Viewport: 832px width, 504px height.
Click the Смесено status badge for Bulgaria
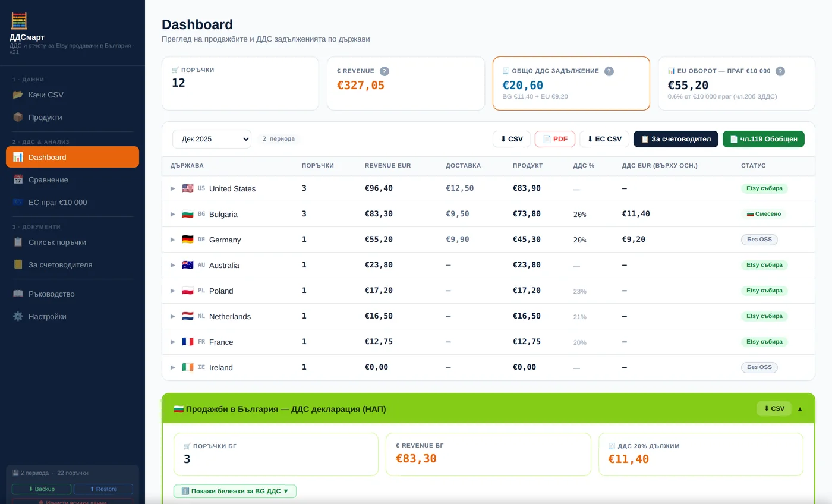coord(764,214)
